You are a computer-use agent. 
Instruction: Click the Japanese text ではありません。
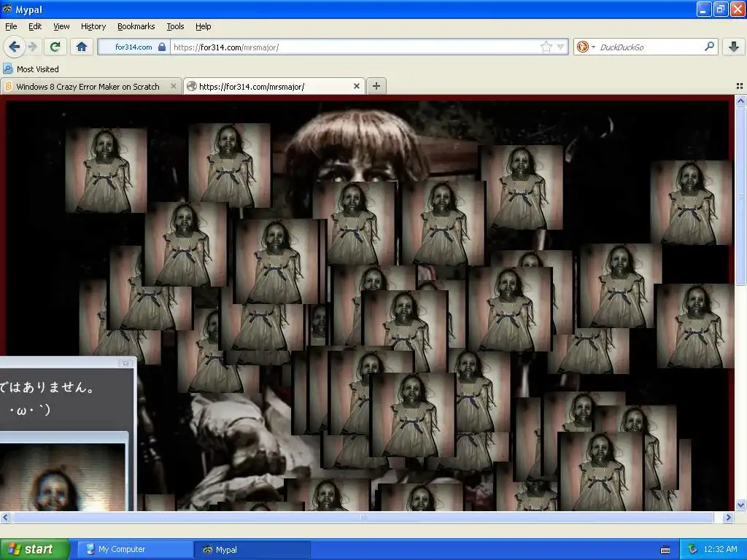47,386
